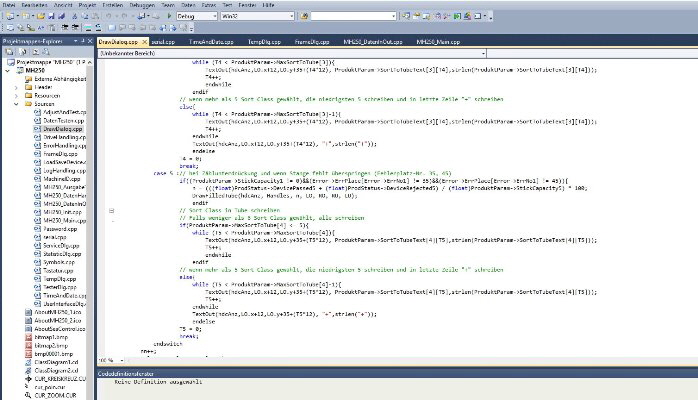Click the Solution Explorer icon in right toolbar
The height and width of the screenshot is (400, 698).
point(406,16)
